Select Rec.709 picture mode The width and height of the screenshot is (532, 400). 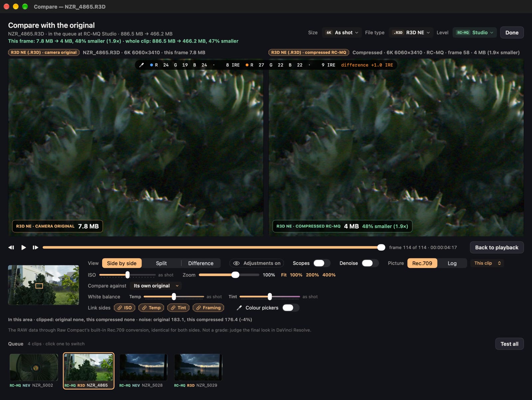pyautogui.click(x=422, y=263)
